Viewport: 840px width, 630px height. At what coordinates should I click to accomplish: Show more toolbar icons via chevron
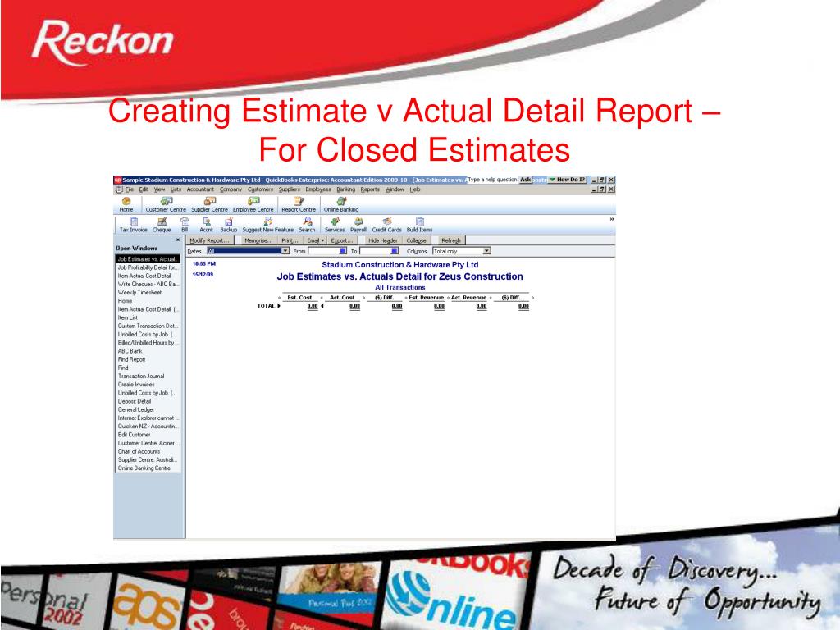(611, 219)
